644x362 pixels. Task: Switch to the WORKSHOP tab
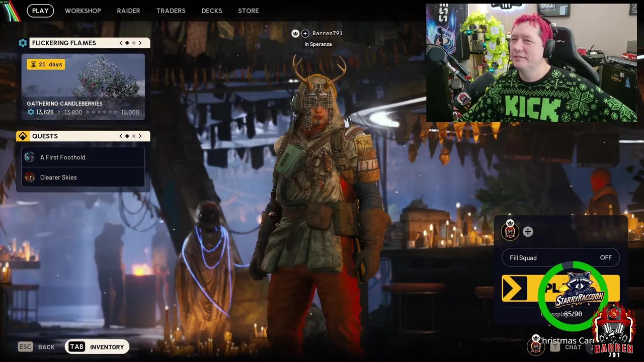(83, 11)
